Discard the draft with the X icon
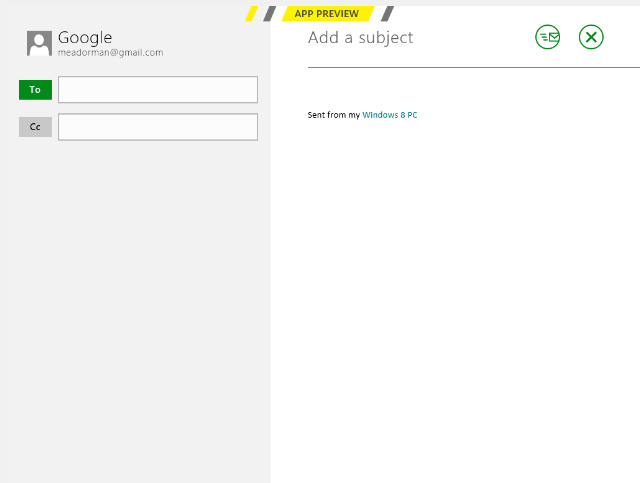This screenshot has height=483, width=640. coord(591,38)
